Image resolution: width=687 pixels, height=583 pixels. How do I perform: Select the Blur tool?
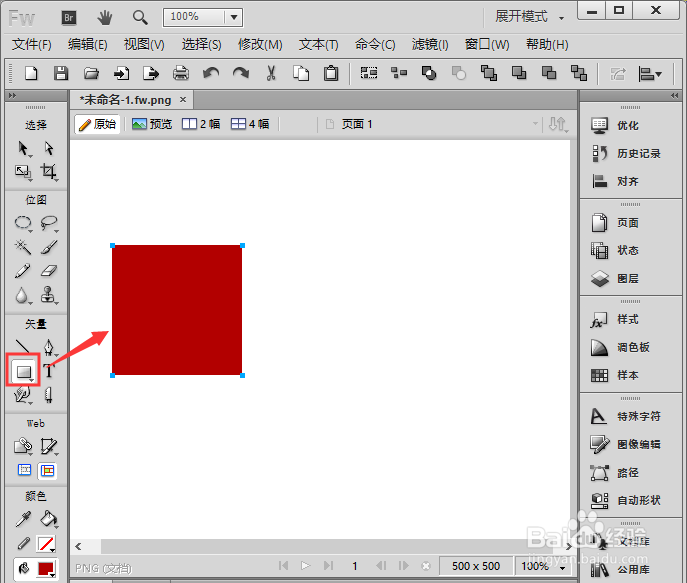point(23,295)
